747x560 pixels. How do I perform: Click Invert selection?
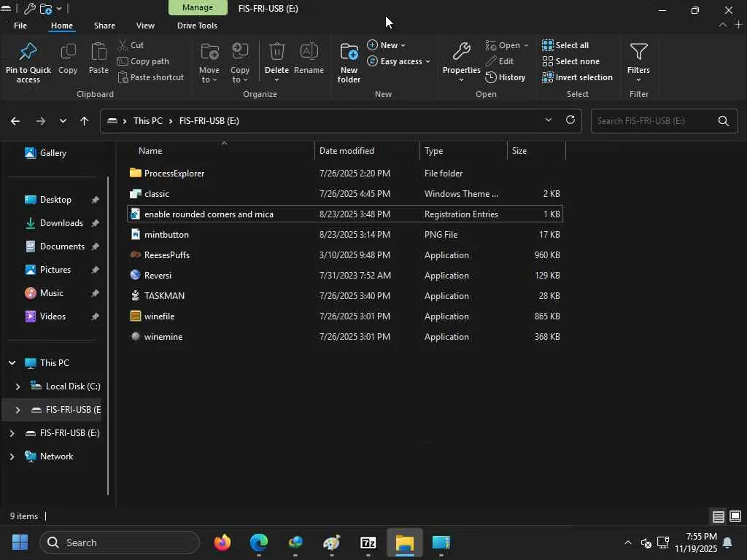(578, 77)
